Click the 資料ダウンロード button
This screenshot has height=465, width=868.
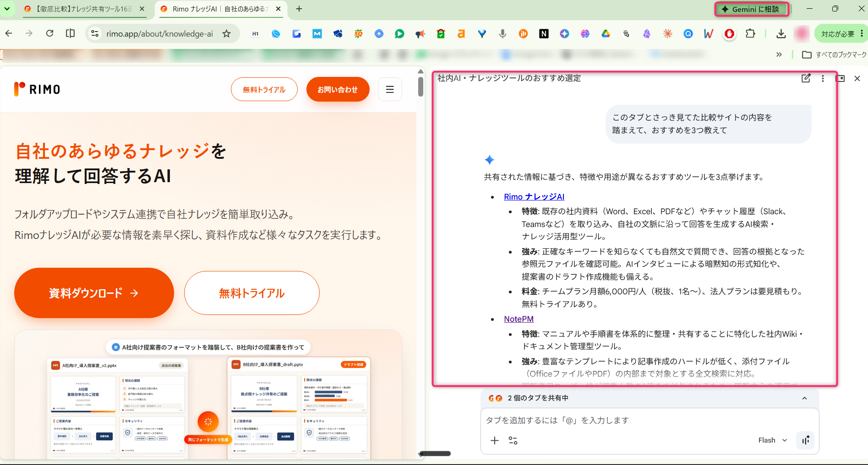pyautogui.click(x=94, y=293)
